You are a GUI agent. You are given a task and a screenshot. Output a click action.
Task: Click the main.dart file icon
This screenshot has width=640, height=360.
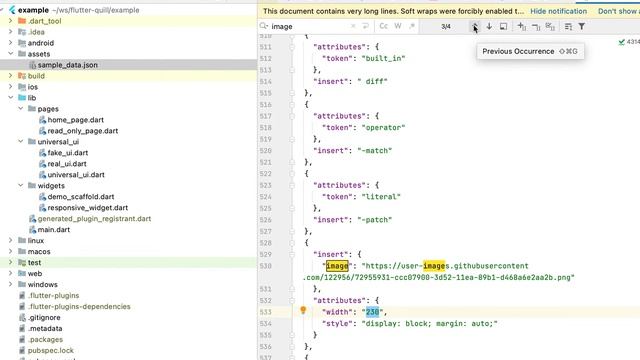point(32,230)
